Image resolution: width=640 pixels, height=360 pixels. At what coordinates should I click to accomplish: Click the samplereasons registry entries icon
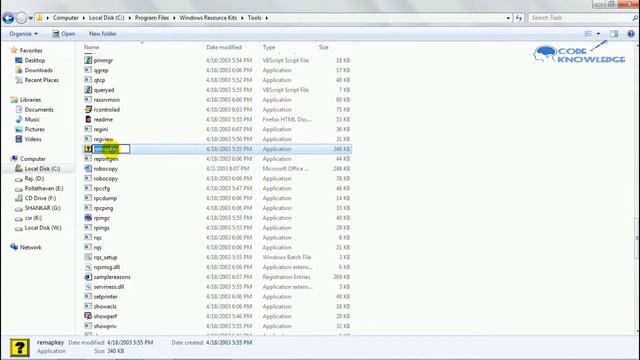point(88,277)
